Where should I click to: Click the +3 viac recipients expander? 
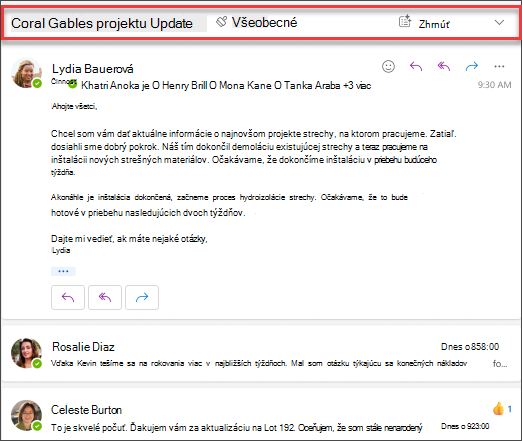[357, 85]
